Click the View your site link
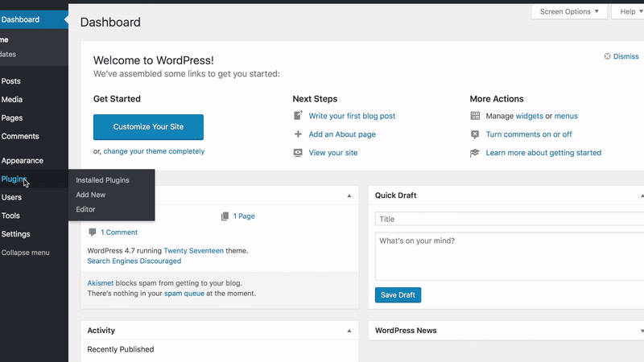This screenshot has height=362, width=644. (x=333, y=153)
